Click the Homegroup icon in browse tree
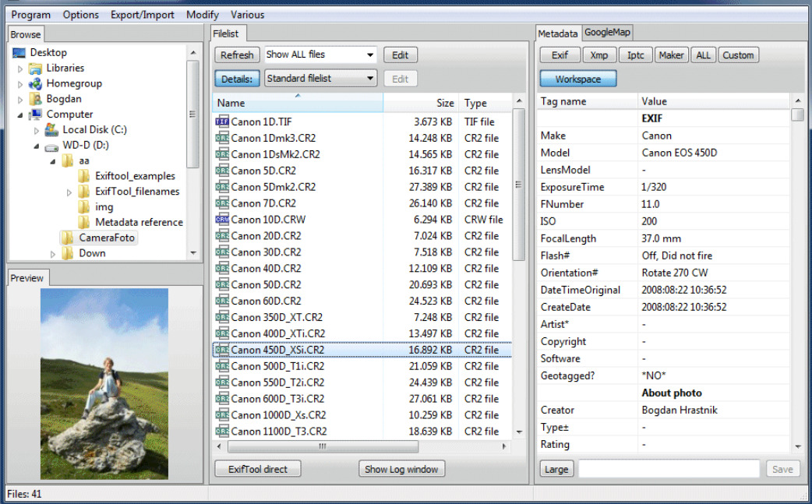The height and width of the screenshot is (504, 812). 35,83
